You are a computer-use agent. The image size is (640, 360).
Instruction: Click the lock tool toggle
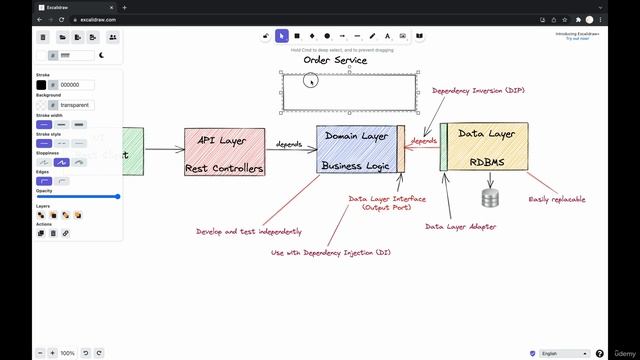[266, 36]
